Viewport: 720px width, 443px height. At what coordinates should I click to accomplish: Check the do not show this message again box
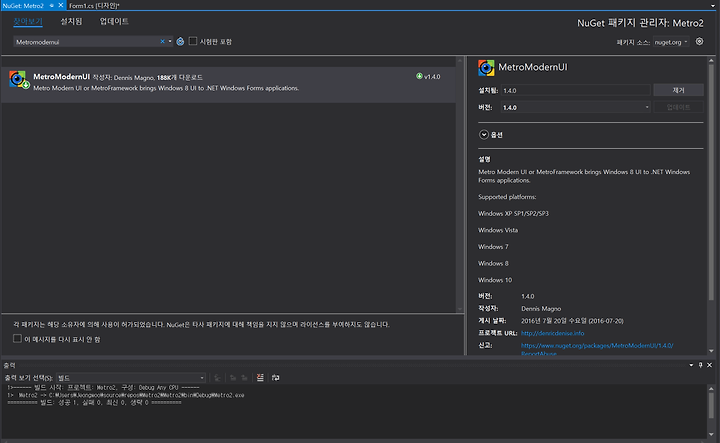click(17, 339)
